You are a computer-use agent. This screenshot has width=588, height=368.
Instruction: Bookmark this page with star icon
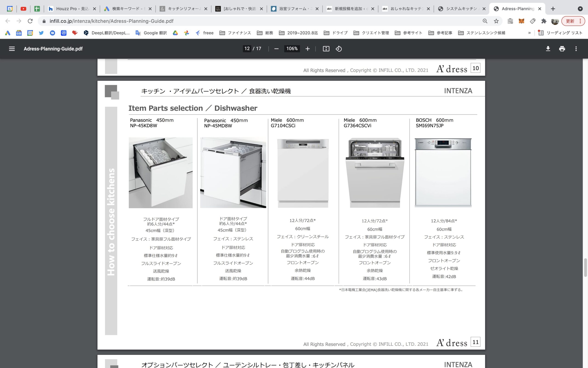pos(496,21)
